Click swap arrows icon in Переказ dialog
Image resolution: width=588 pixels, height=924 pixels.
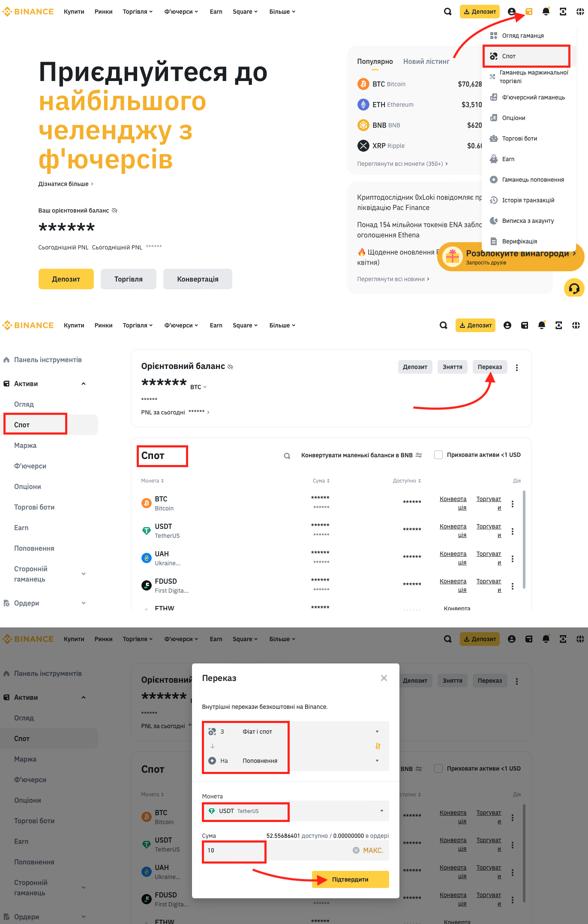pyautogui.click(x=378, y=746)
